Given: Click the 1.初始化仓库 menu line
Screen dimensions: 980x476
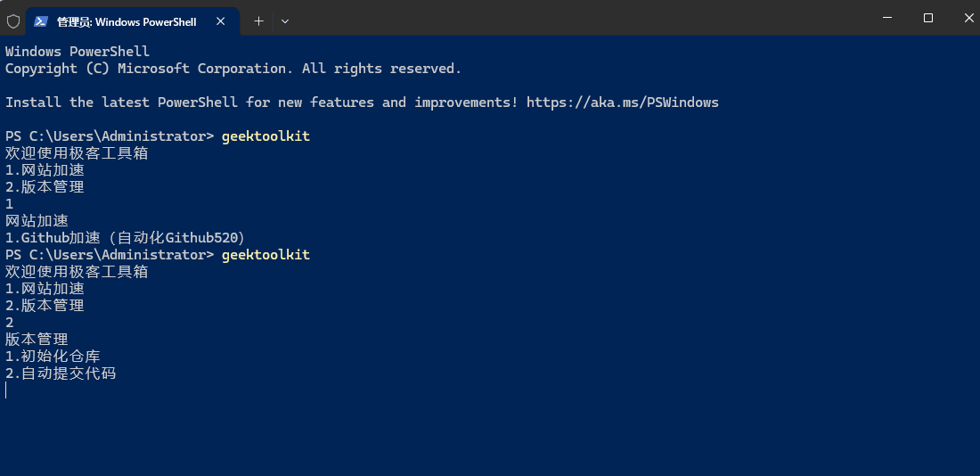Looking at the screenshot, I should 53,357.
